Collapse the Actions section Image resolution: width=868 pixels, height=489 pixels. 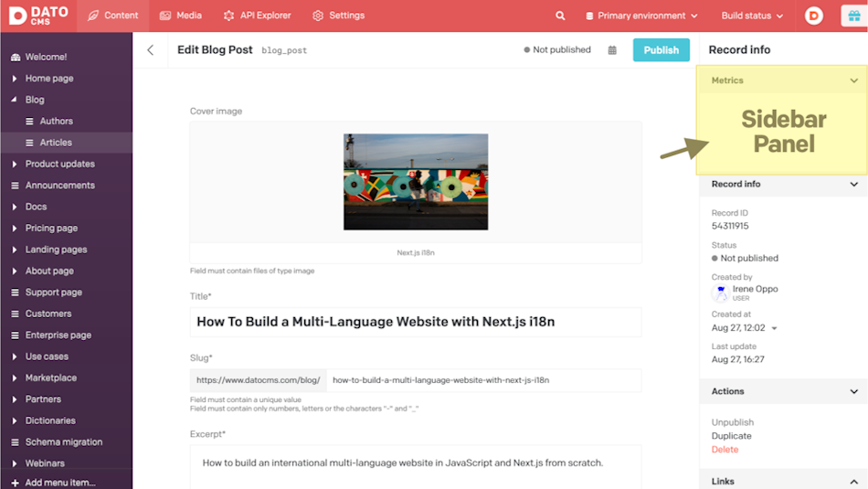[x=853, y=391]
